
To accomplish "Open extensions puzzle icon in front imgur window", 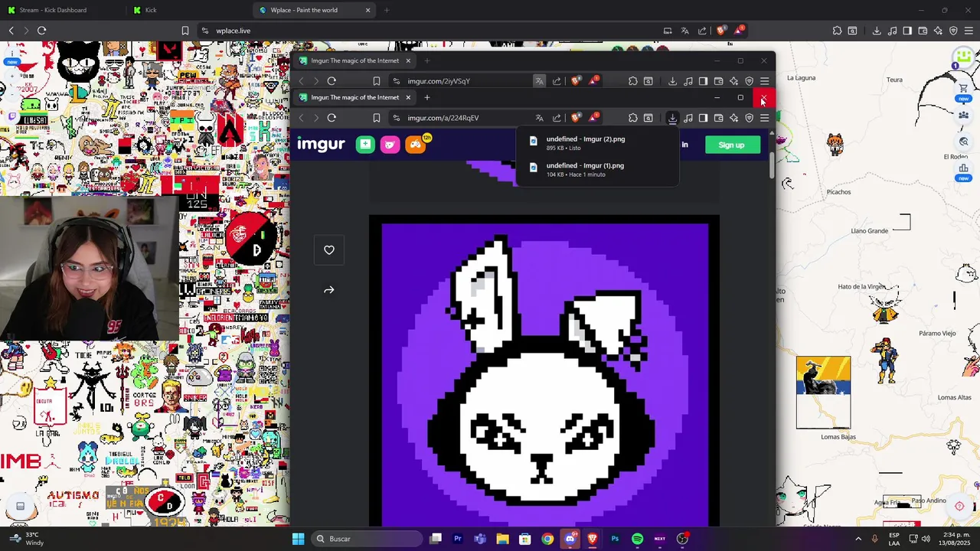I will click(x=633, y=118).
